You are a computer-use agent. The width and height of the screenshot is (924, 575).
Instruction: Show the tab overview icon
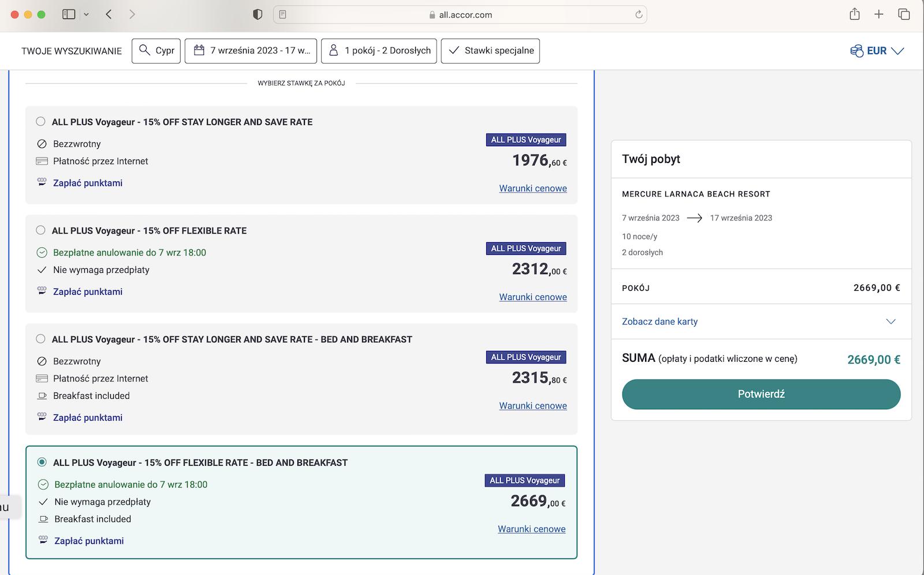[x=904, y=14]
